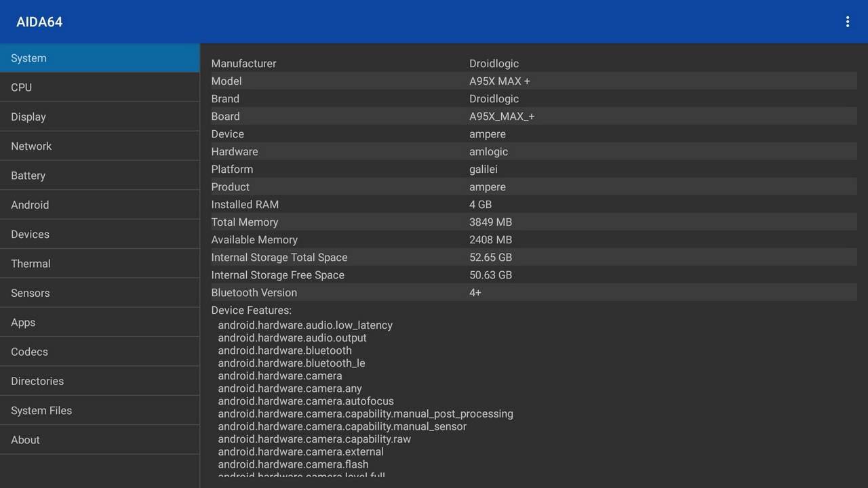Select the Board value A95X_MAX_+
This screenshot has height=488, width=868.
(502, 117)
